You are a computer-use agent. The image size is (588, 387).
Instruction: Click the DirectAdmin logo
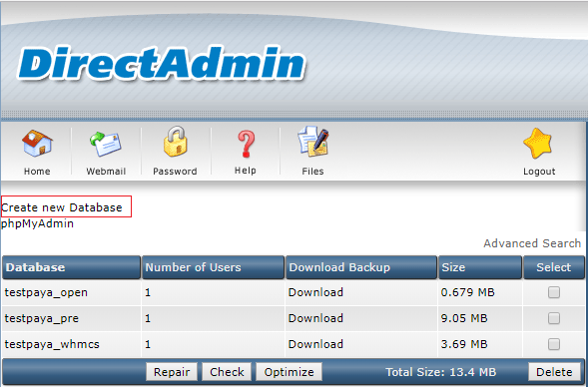[x=162, y=63]
